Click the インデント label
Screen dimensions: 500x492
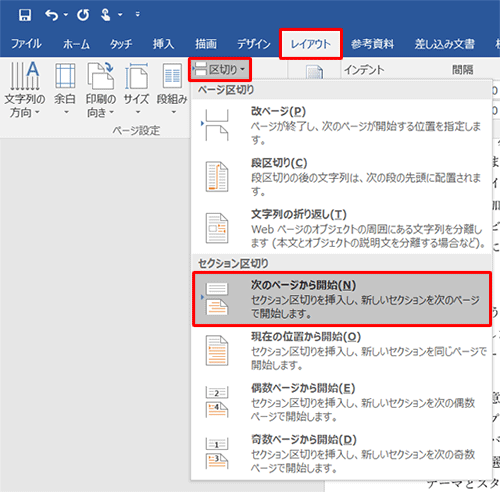coord(364,70)
